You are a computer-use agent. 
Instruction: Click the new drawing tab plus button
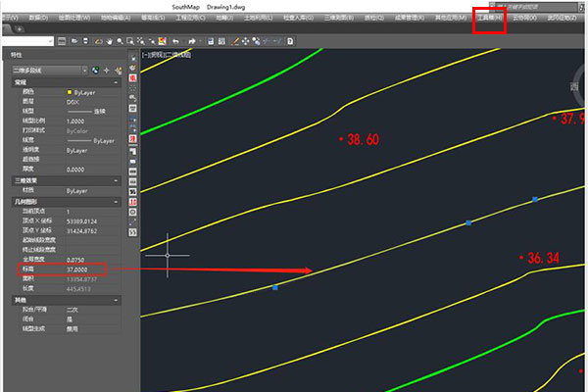[x=22, y=30]
